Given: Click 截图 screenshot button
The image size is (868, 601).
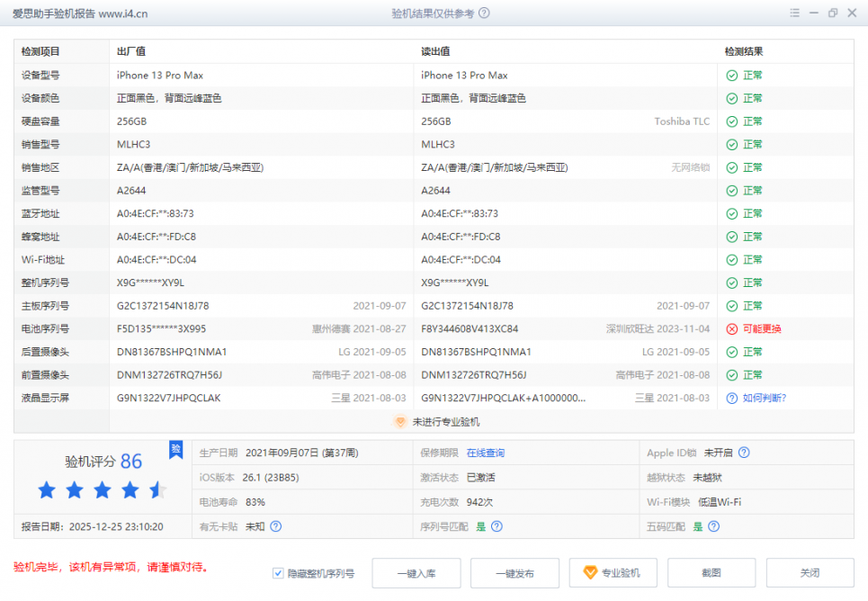Looking at the screenshot, I should pyautogui.click(x=711, y=573).
